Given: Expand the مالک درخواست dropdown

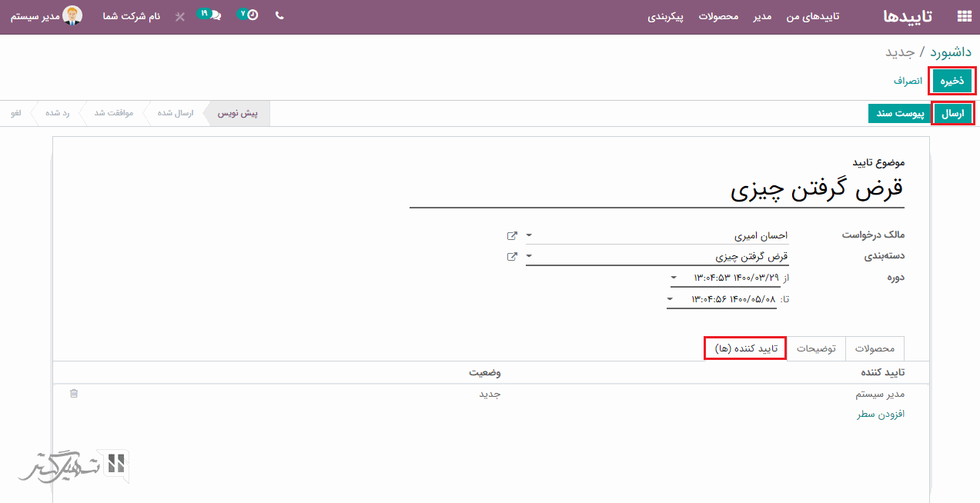Looking at the screenshot, I should (529, 235).
